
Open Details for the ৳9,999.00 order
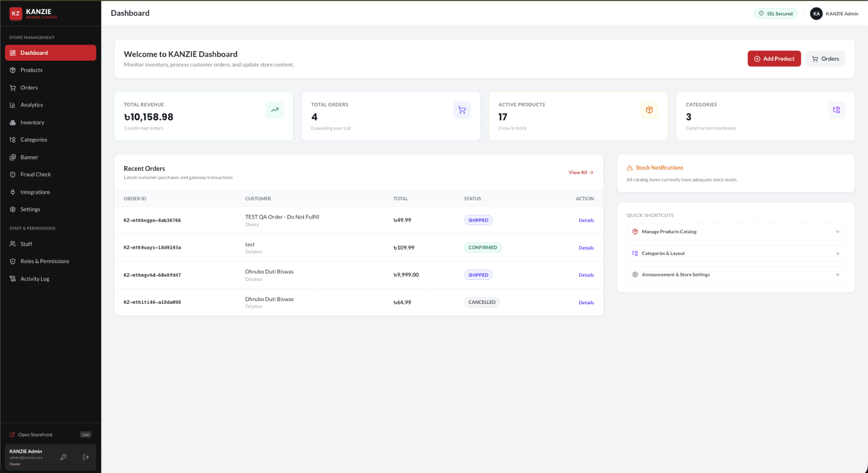tap(586, 275)
